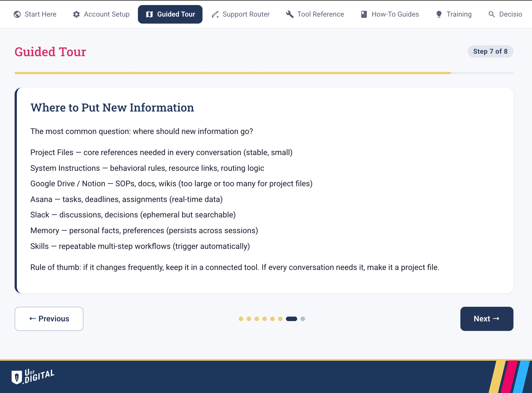Image resolution: width=532 pixels, height=393 pixels.
Task: Click the Project Files description line
Action: [x=162, y=153]
